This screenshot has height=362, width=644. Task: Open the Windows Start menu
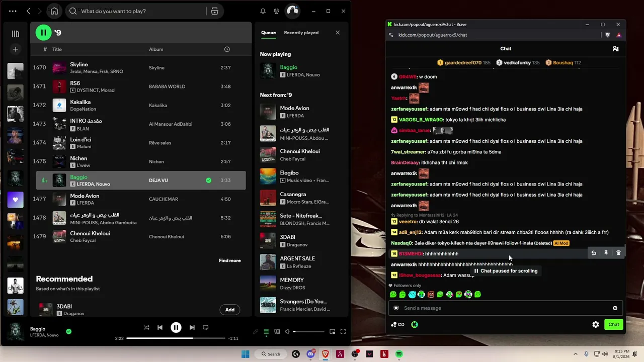click(x=245, y=354)
